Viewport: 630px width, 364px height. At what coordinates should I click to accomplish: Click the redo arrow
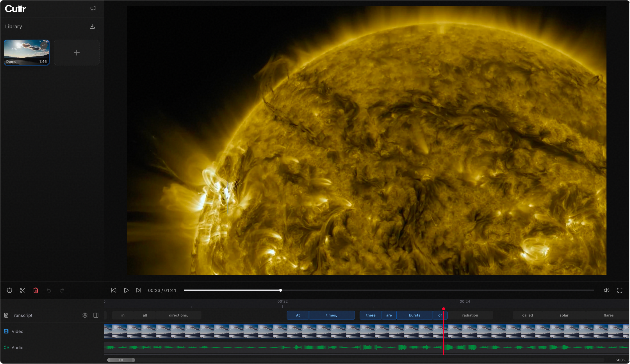(62, 290)
